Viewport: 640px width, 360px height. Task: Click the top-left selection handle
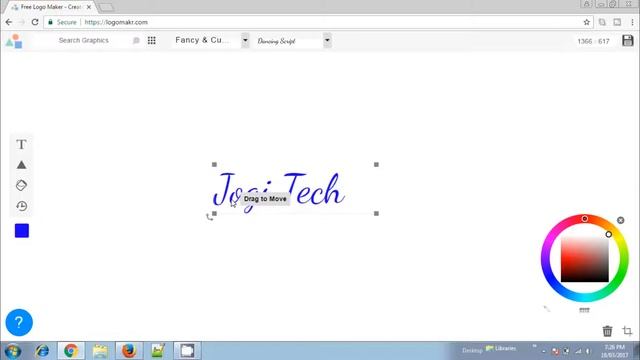[214, 164]
